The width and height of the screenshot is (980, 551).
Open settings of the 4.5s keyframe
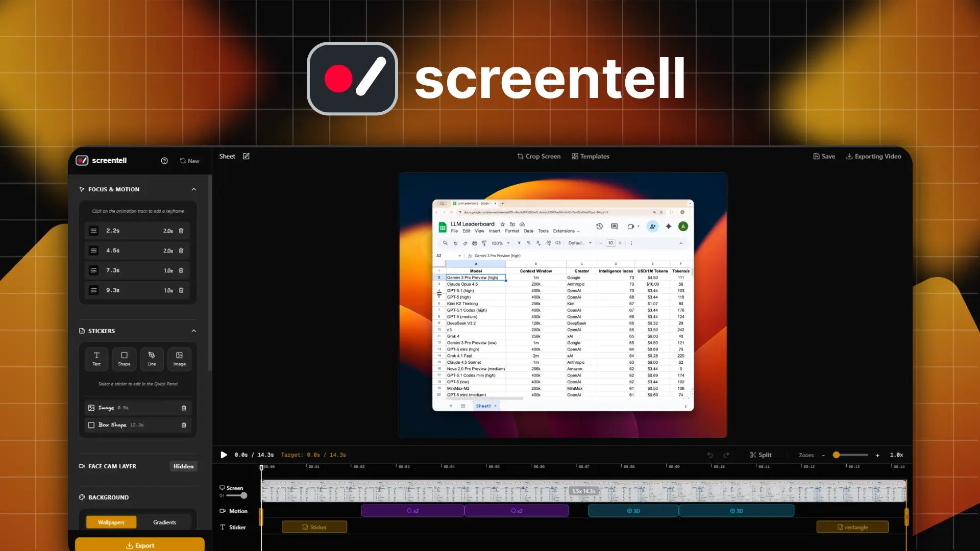pos(94,251)
